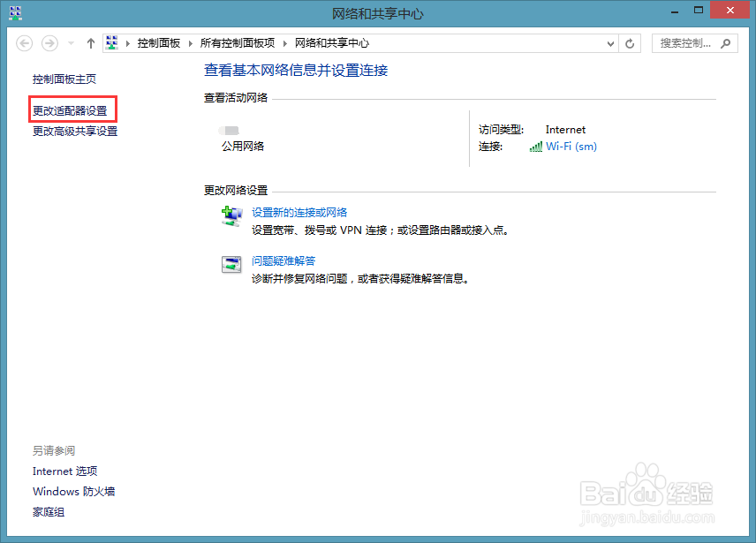The width and height of the screenshot is (756, 543).
Task: Click the search magnifier icon
Action: pyautogui.click(x=725, y=41)
